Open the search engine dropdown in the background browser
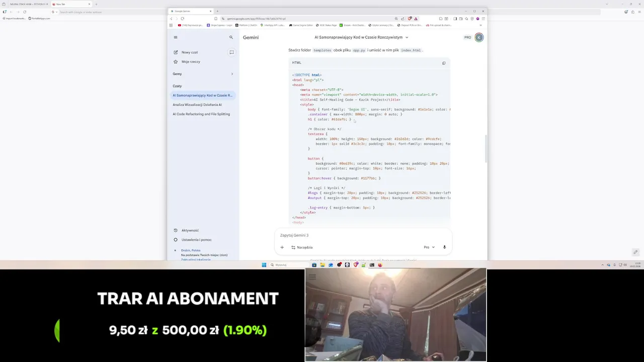644x362 pixels. pos(54,12)
